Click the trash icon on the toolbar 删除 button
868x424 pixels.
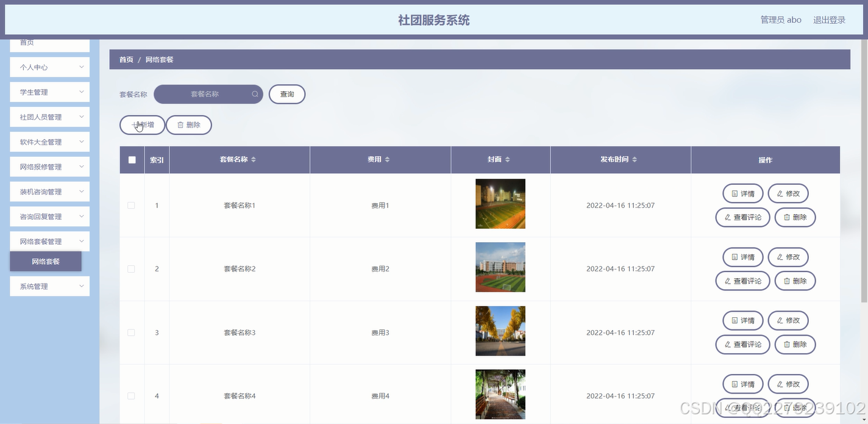click(x=179, y=124)
